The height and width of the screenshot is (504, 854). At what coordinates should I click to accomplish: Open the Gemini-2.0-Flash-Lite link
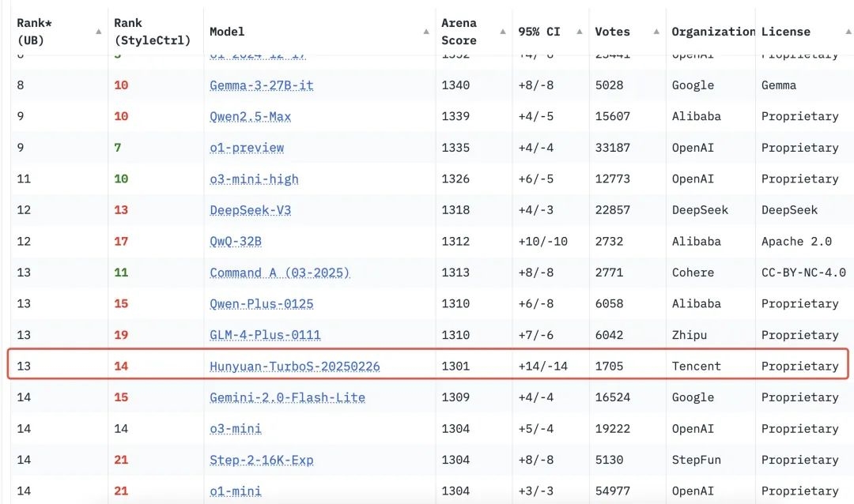pos(288,397)
